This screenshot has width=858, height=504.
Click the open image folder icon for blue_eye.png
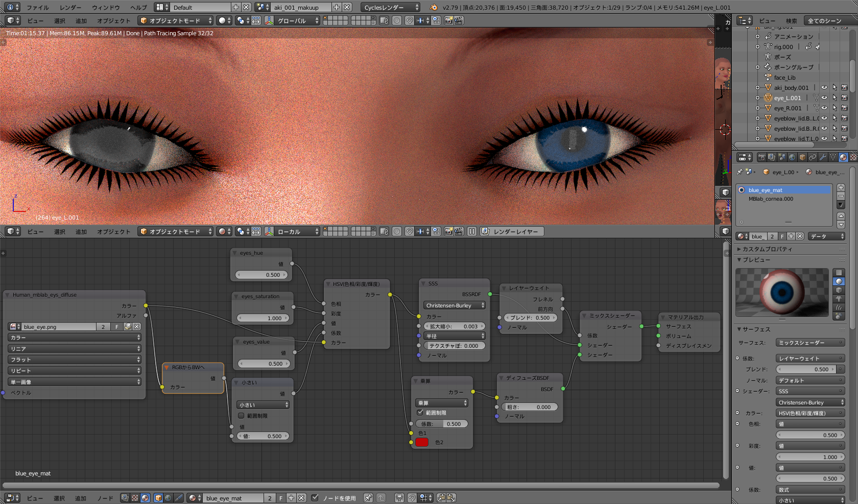128,327
